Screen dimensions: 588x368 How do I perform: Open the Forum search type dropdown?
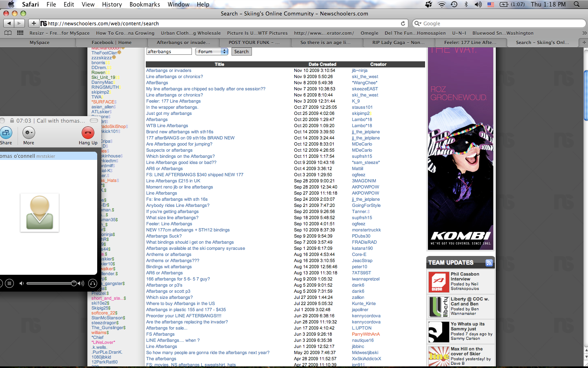point(212,52)
